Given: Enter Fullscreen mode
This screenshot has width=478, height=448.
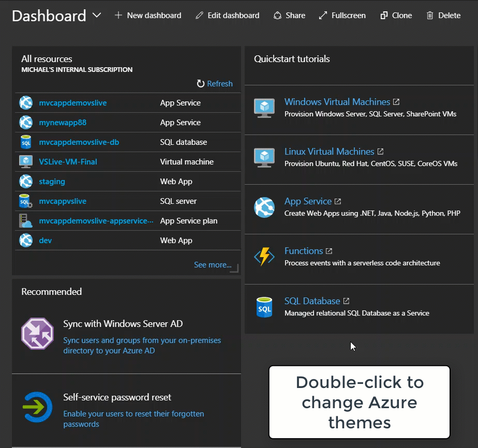Looking at the screenshot, I should click(342, 16).
